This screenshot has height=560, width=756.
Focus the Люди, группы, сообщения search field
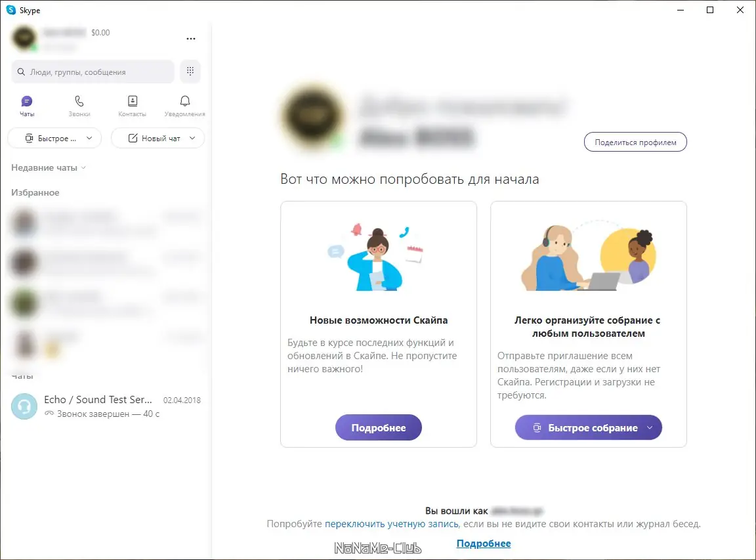click(93, 72)
